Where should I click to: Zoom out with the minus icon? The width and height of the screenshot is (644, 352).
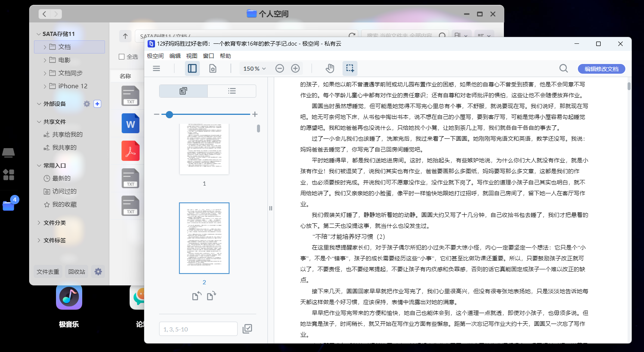[x=280, y=68]
